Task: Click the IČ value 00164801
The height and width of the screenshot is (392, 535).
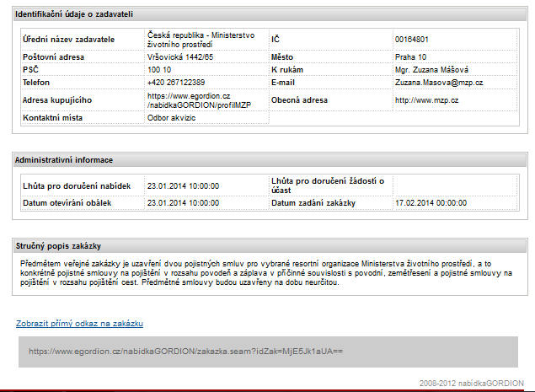Action: point(412,40)
